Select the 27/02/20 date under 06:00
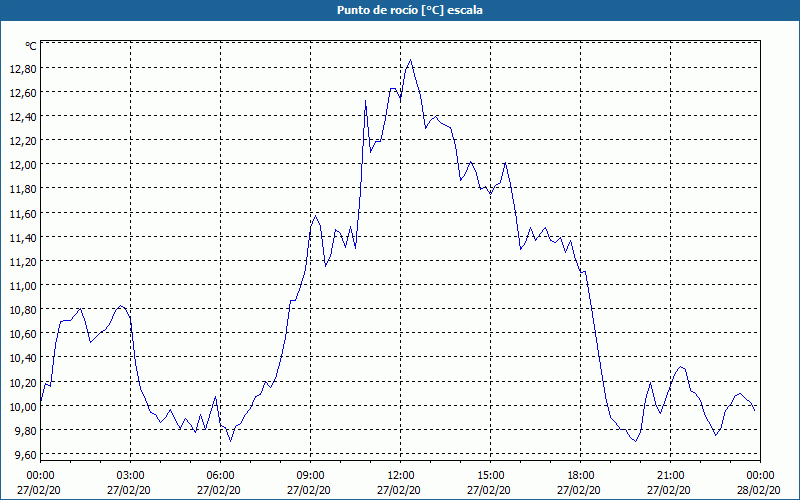Screen dimensions: 800x500 click(x=219, y=490)
